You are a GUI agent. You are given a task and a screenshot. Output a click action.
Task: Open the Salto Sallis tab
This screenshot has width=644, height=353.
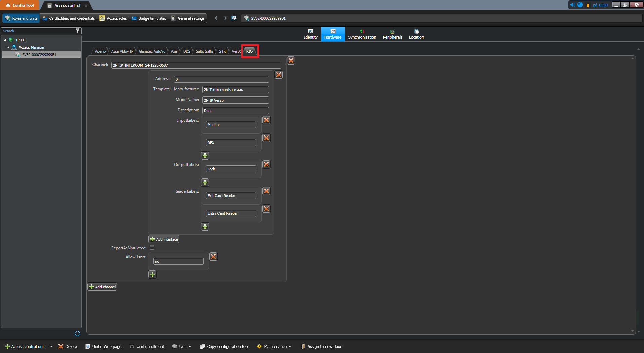coord(204,51)
